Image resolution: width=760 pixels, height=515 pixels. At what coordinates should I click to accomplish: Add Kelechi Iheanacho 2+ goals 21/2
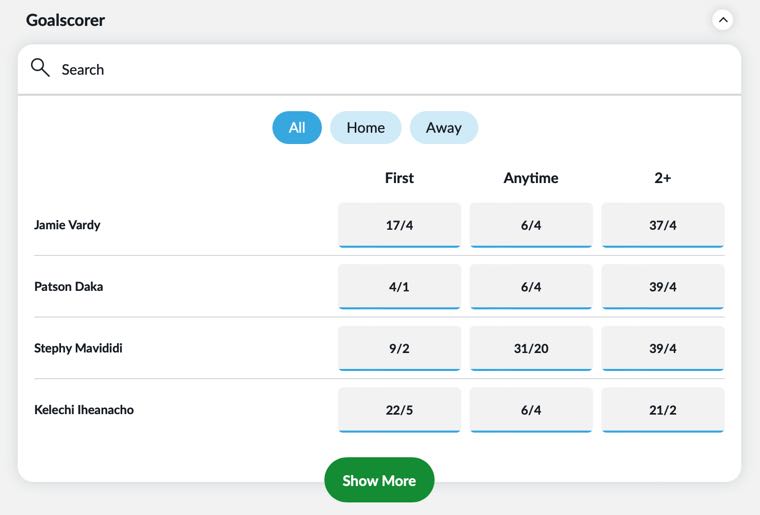[663, 410]
